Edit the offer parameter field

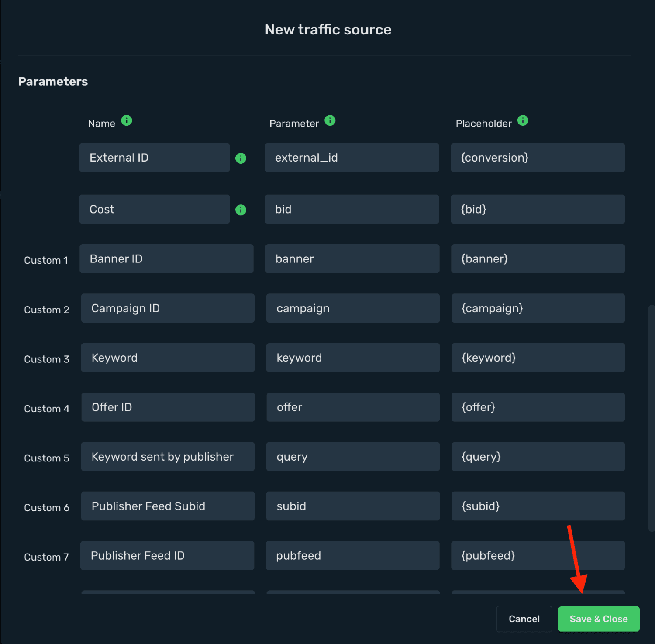pos(353,407)
